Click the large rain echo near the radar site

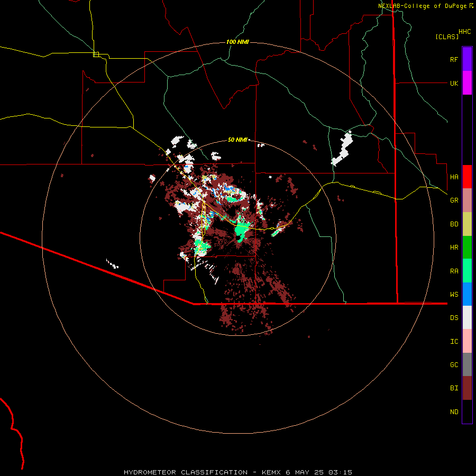pyautogui.click(x=242, y=229)
